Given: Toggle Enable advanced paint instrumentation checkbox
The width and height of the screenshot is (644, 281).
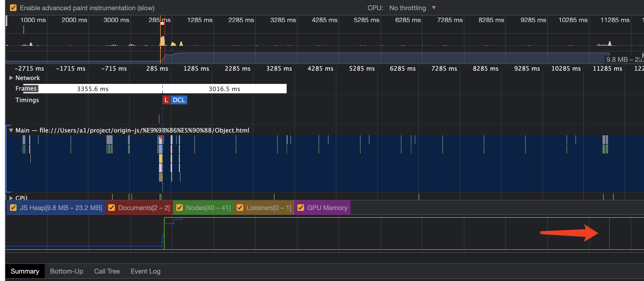Looking at the screenshot, I should coord(13,8).
